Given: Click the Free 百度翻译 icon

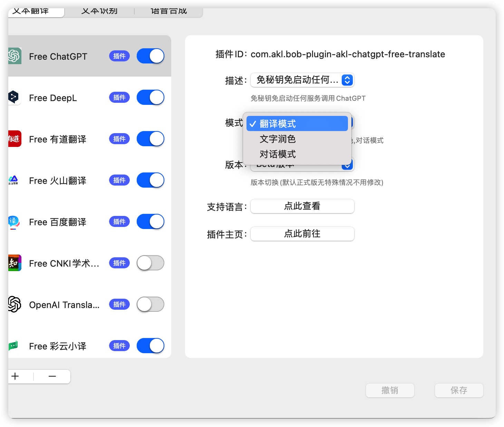Looking at the screenshot, I should 14,222.
